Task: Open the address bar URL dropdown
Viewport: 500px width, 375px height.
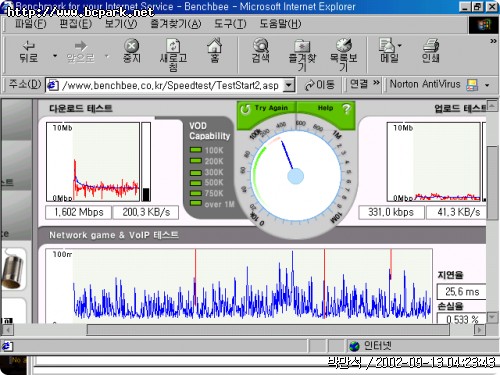Action: tap(289, 85)
